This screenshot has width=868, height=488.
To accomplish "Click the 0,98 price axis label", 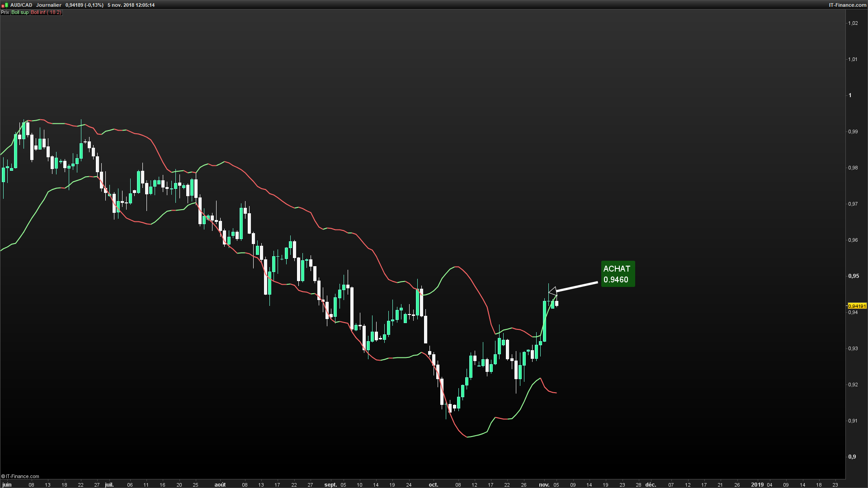I will [853, 168].
